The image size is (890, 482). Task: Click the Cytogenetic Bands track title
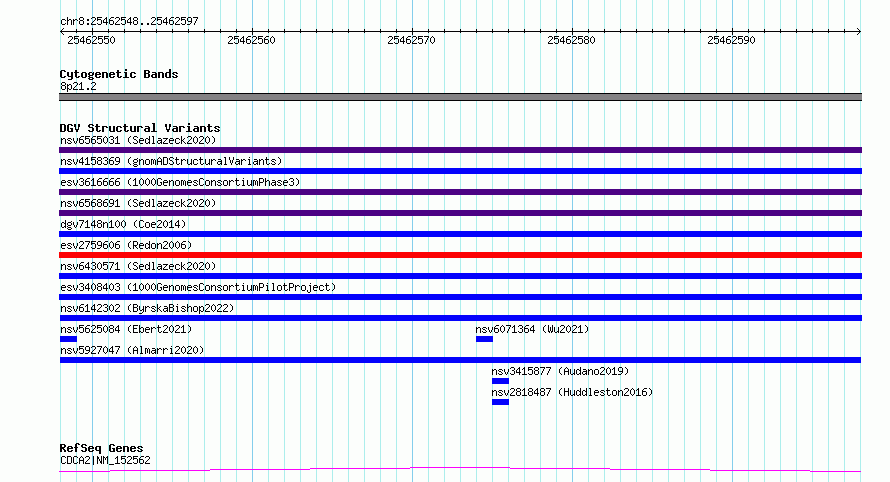click(x=119, y=74)
